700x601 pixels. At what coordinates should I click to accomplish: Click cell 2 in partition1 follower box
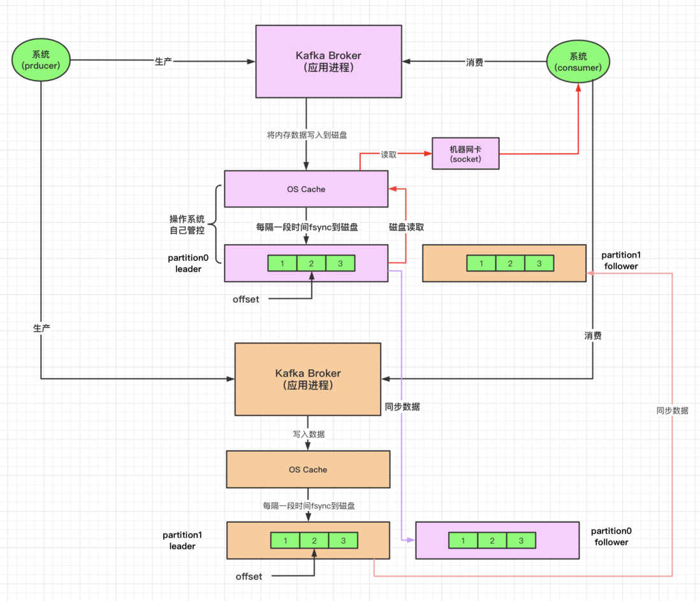point(510,263)
